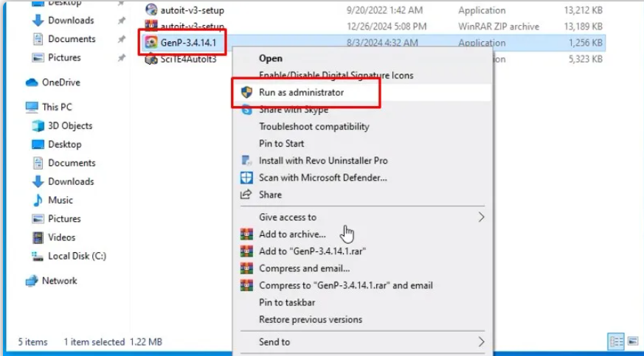Click the Music note icon in sidebar

[38, 200]
